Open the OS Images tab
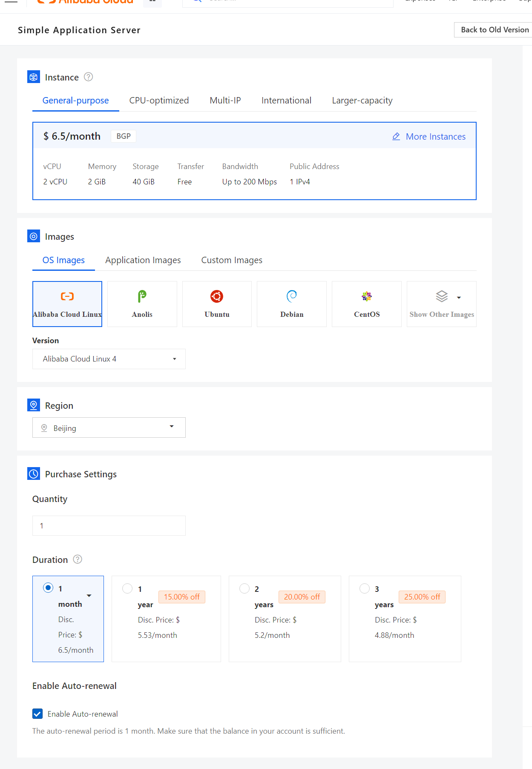Viewport: 532px width, 769px height. [x=63, y=260]
